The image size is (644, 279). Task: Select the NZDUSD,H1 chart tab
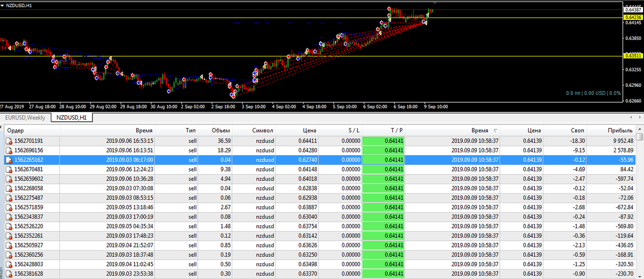71,118
